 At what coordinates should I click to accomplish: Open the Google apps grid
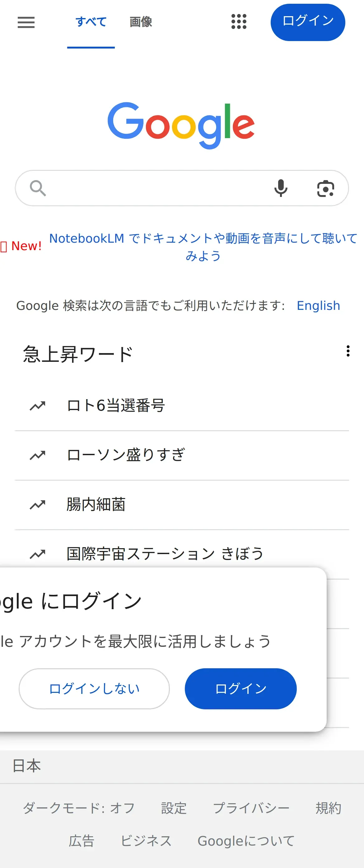click(x=239, y=21)
